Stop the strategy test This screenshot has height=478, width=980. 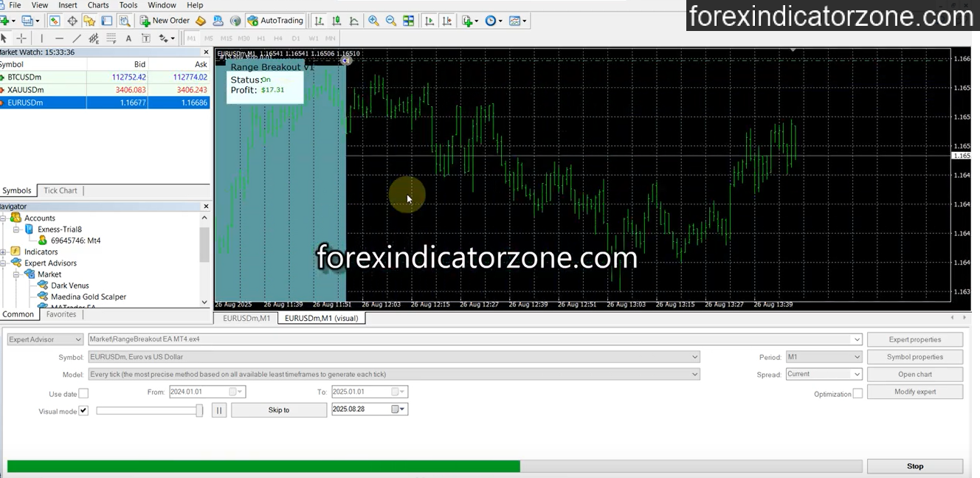coord(915,466)
